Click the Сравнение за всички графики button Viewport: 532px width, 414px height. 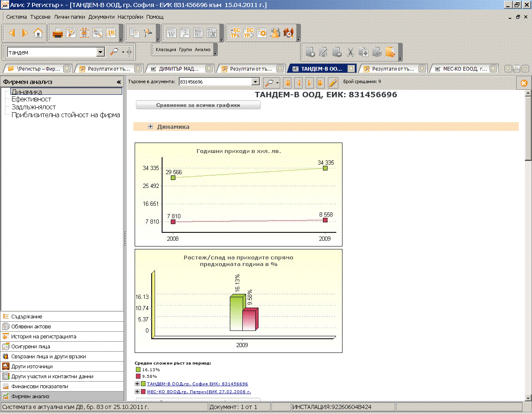(x=198, y=105)
